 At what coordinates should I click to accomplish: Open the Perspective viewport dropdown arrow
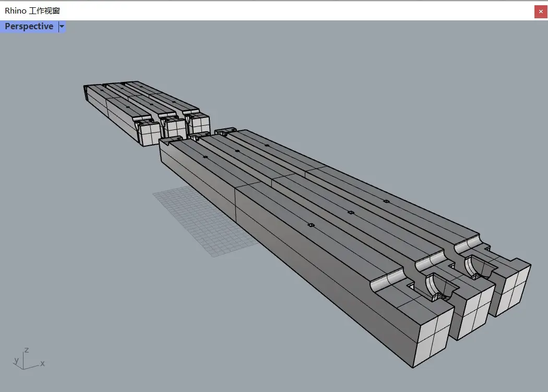(62, 27)
